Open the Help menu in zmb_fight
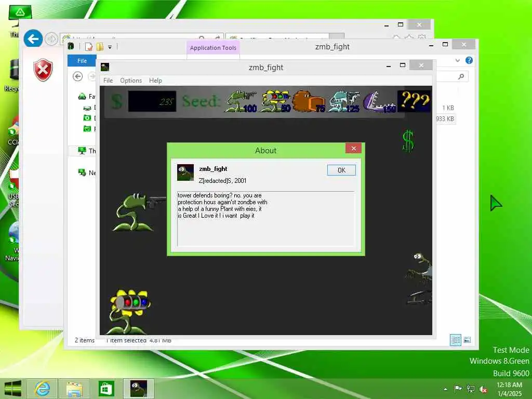The width and height of the screenshot is (532, 399). [x=155, y=81]
